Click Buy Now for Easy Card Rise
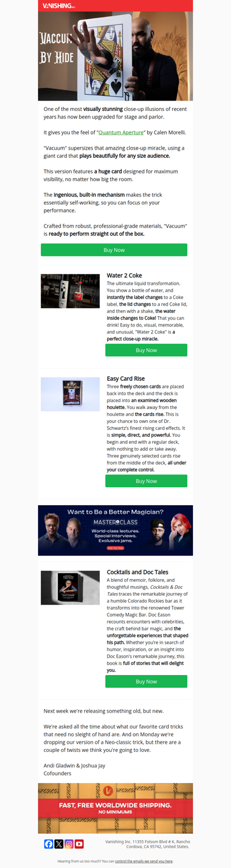This screenshot has width=231, height=868. (x=146, y=481)
